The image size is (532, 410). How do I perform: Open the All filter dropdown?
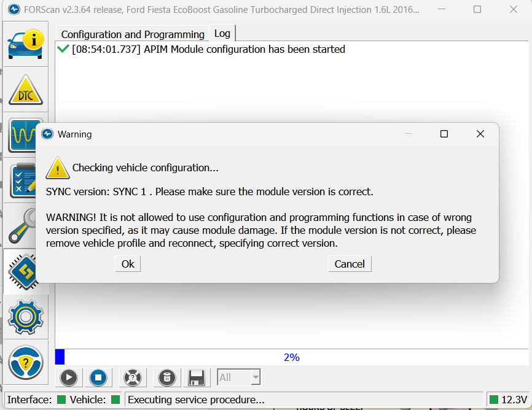click(239, 377)
